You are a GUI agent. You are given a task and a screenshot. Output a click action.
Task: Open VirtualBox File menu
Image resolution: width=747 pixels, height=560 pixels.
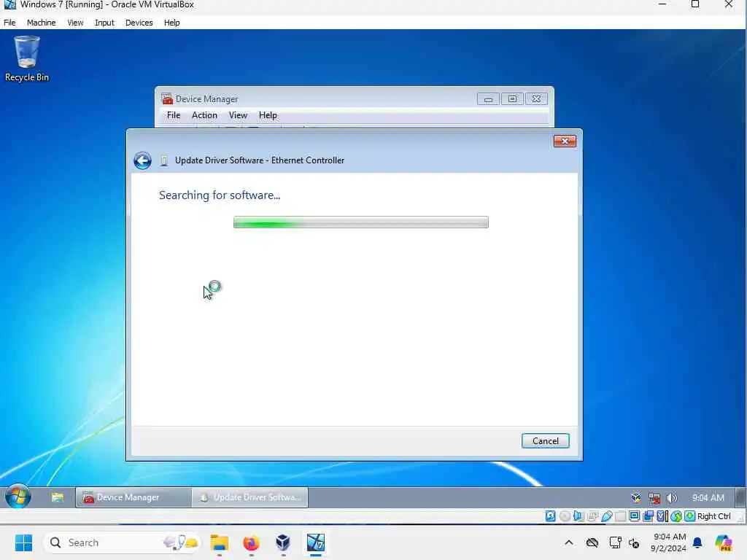tap(9, 23)
